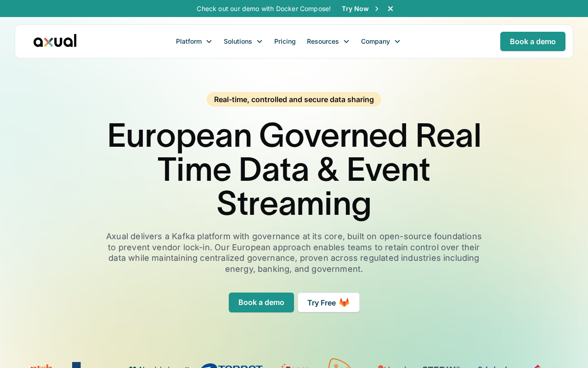Screen dimensions: 588x368
Task: Open the Company navigation menu
Action: pyautogui.click(x=381, y=41)
